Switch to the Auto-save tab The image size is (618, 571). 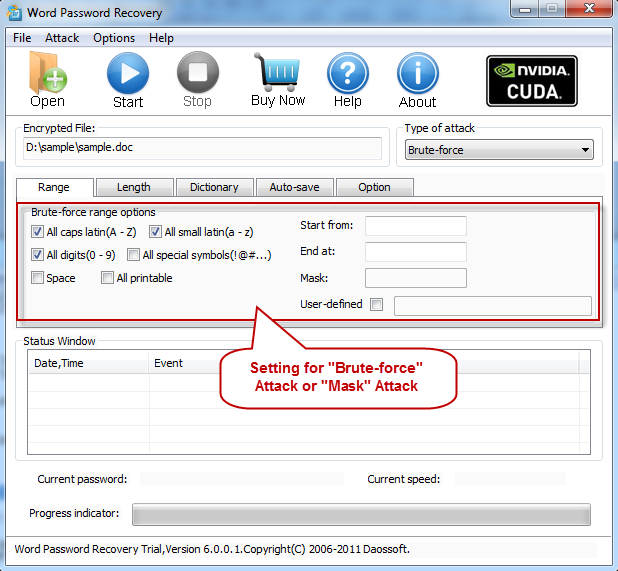(x=294, y=187)
